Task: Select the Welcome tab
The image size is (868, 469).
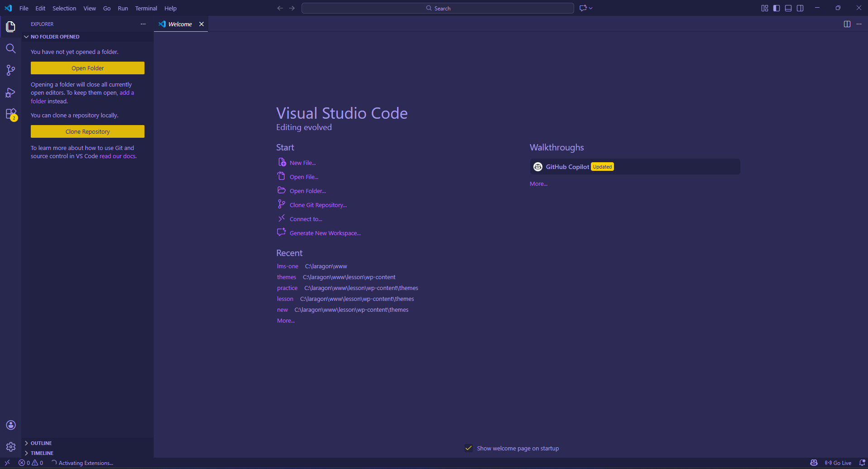Action: tap(179, 24)
